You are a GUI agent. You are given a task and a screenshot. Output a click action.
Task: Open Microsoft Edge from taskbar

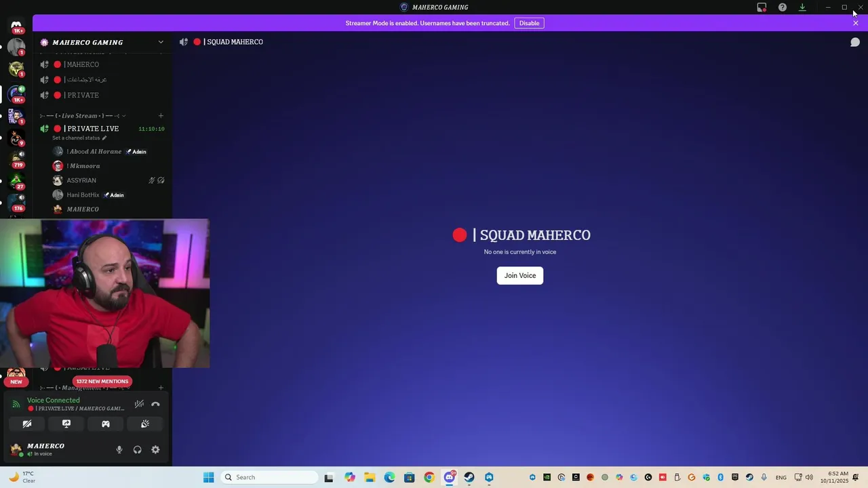[389, 477]
